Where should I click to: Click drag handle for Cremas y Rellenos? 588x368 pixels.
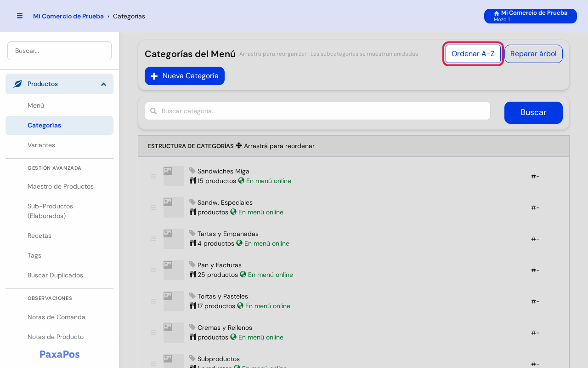[x=153, y=333]
